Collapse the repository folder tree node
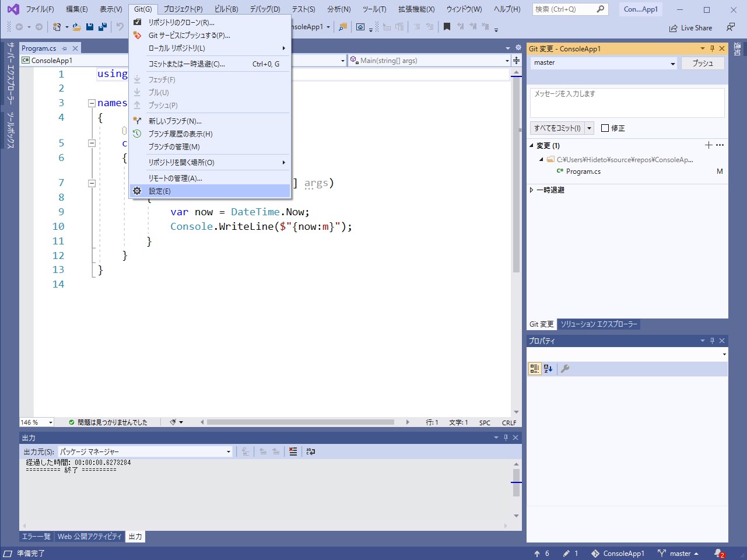Image resolution: width=747 pixels, height=560 pixels. (x=541, y=159)
